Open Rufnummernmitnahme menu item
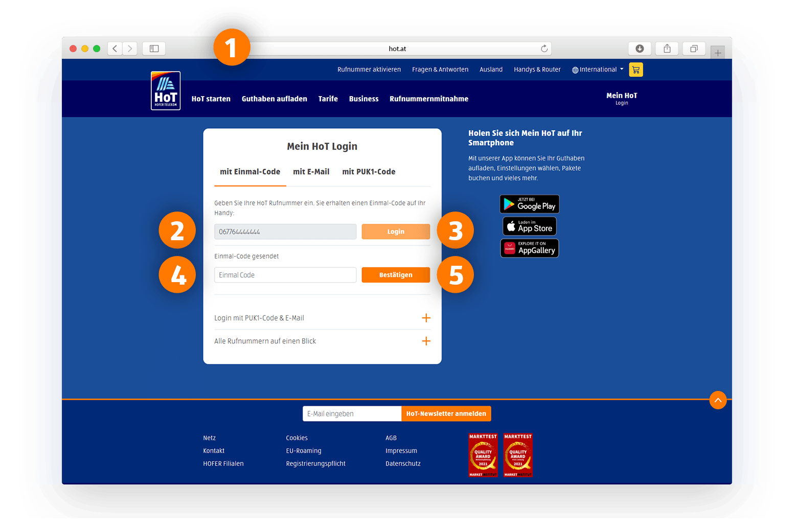 [x=429, y=99]
